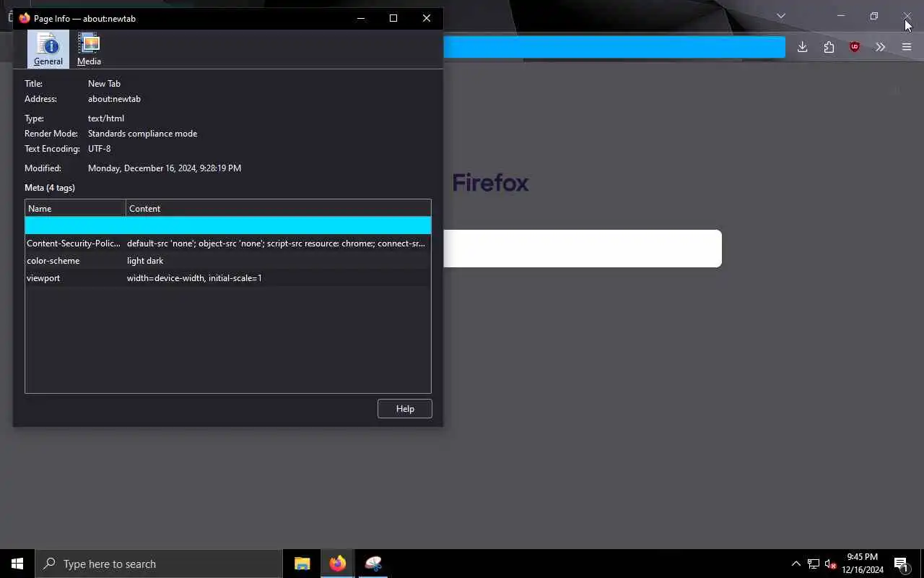
Task: Click the taskbar search box
Action: [159, 564]
